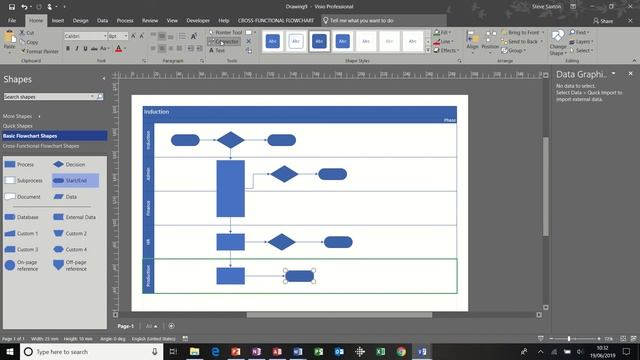
Task: Click the insert page plus icon
Action: pyautogui.click(x=171, y=326)
